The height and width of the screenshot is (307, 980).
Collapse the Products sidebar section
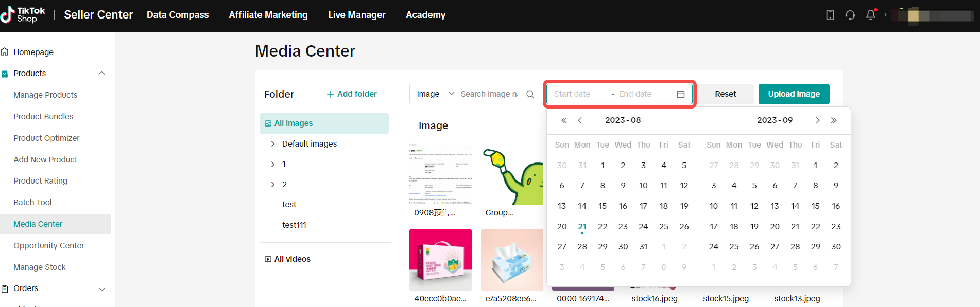[x=102, y=74]
